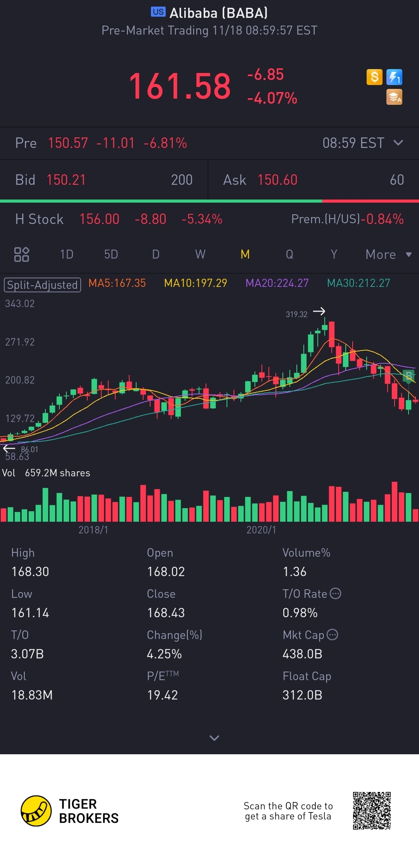Viewport: 419px width, 868px height.
Task: Tap the T/O Rate info icon
Action: (x=335, y=594)
